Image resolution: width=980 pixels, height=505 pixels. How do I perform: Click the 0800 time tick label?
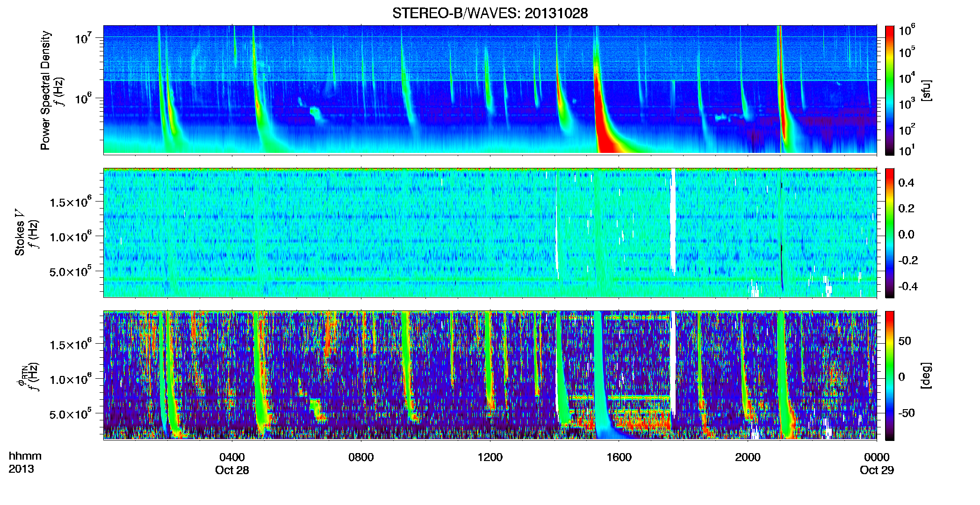point(361,457)
